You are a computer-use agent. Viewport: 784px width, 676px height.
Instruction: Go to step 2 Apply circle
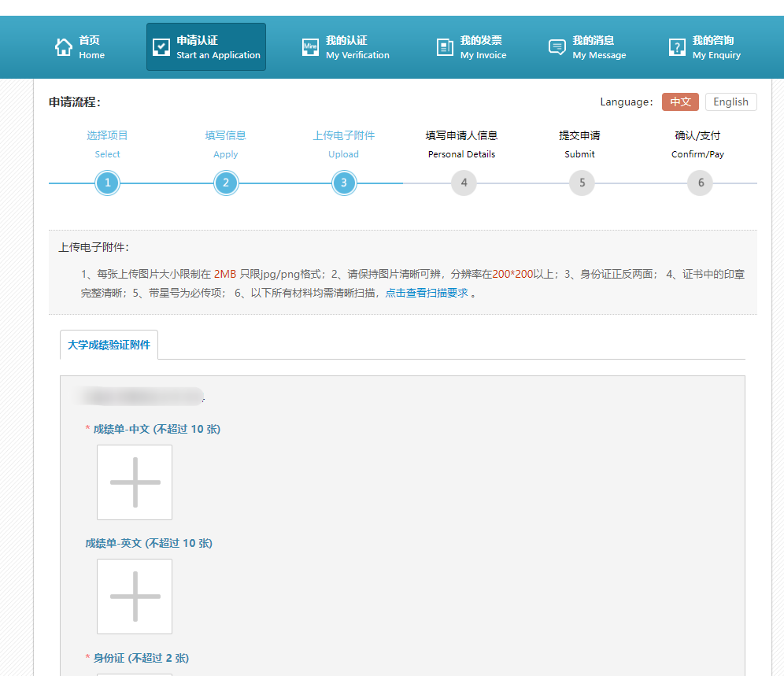click(x=226, y=183)
